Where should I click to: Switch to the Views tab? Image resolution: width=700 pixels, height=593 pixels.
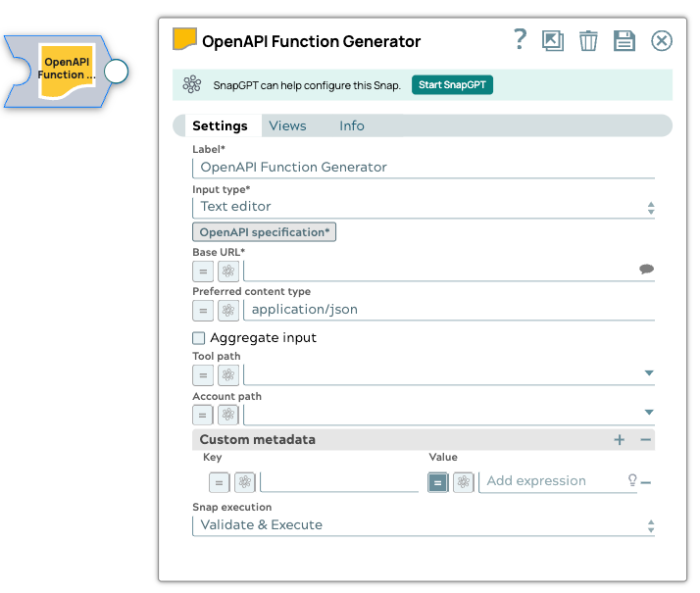point(287,125)
